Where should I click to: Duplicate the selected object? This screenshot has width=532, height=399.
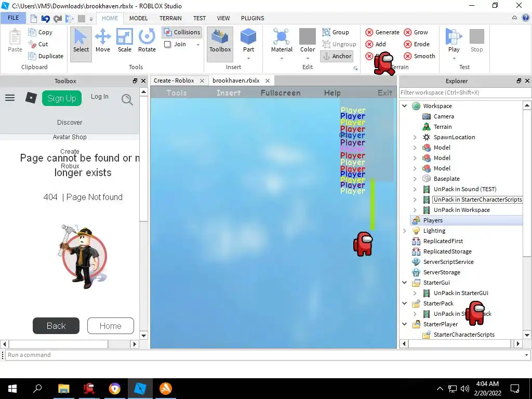(x=46, y=56)
